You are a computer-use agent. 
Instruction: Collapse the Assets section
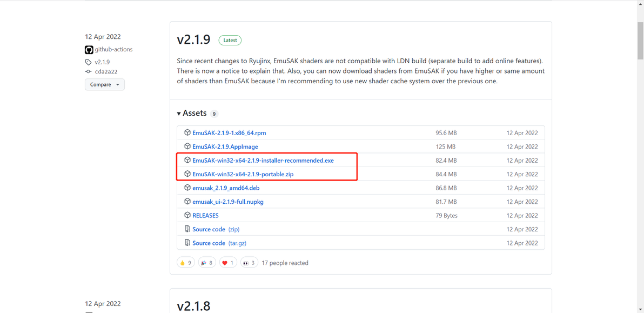coord(179,114)
